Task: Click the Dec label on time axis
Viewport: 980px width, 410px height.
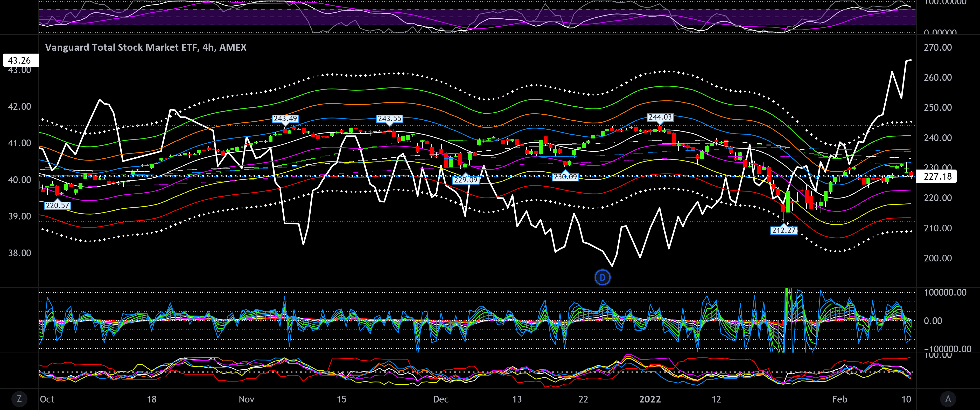Action: pyautogui.click(x=440, y=399)
